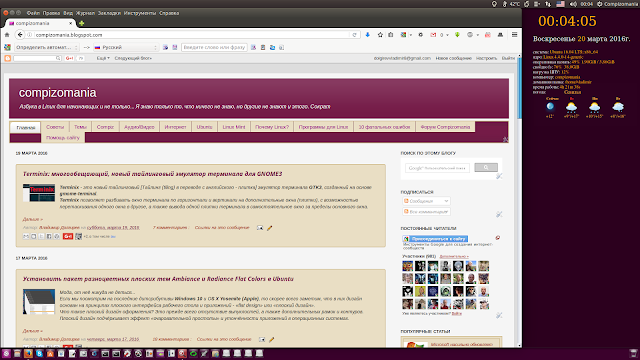This screenshot has height=360, width=640.
Task: Open the 'Закладки' menu in the menu bar
Action: pos(109,13)
